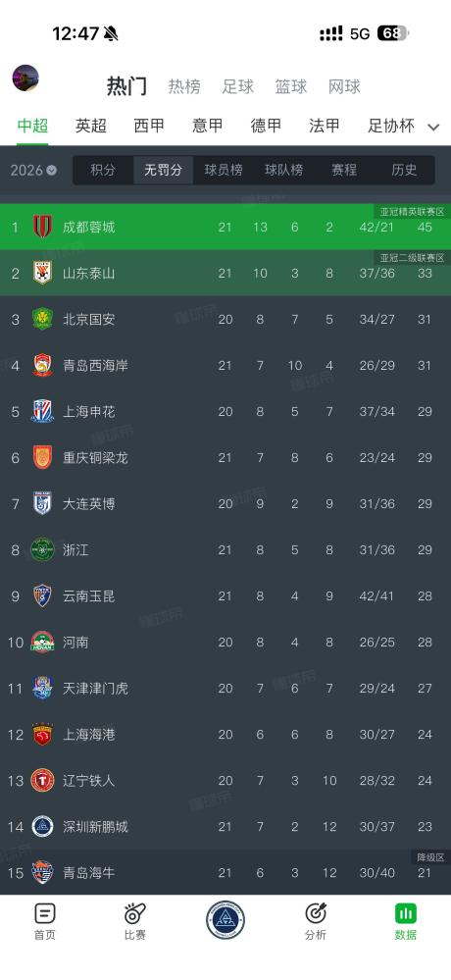Switch to the 英超 league tab
The image size is (451, 980).
pyautogui.click(x=90, y=127)
